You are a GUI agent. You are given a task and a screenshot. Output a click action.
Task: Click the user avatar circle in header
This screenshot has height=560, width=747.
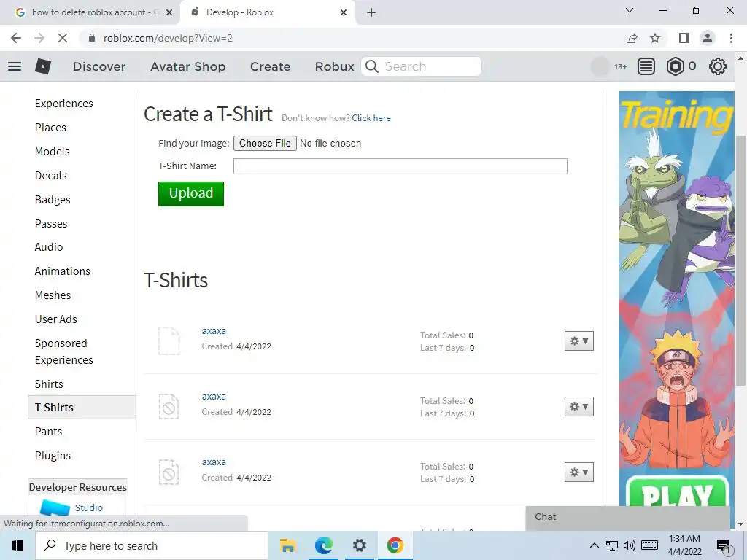[x=600, y=66]
